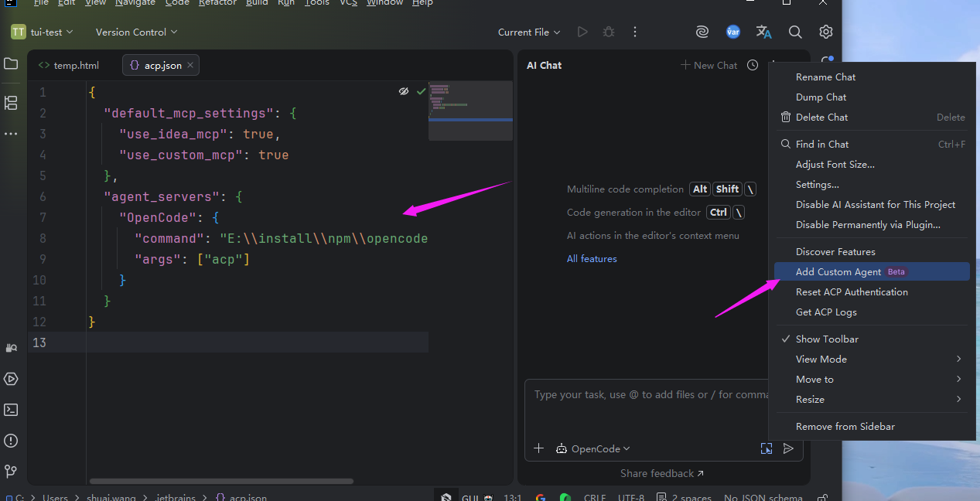Open the Current File run configuration dropdown
This screenshot has height=501, width=980.
528,32
